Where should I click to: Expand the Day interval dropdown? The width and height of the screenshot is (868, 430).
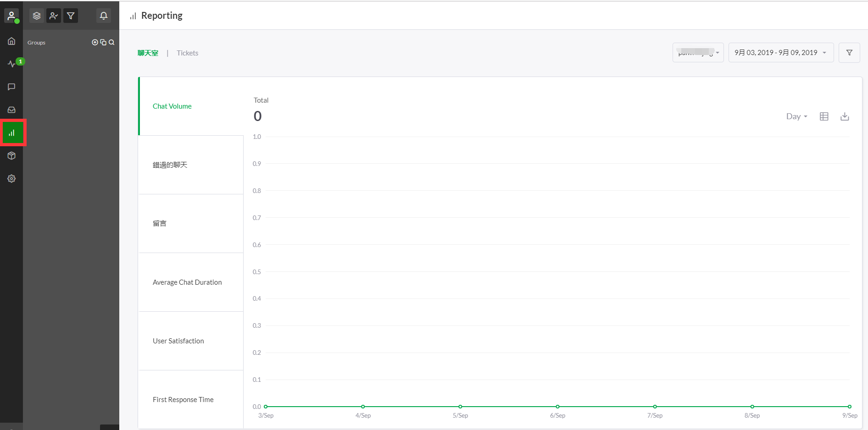(x=796, y=116)
